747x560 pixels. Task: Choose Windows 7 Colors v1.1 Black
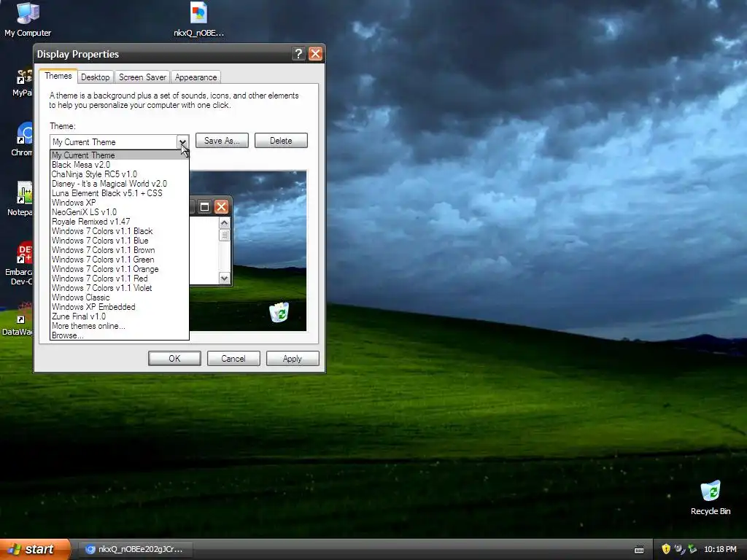tap(120, 231)
